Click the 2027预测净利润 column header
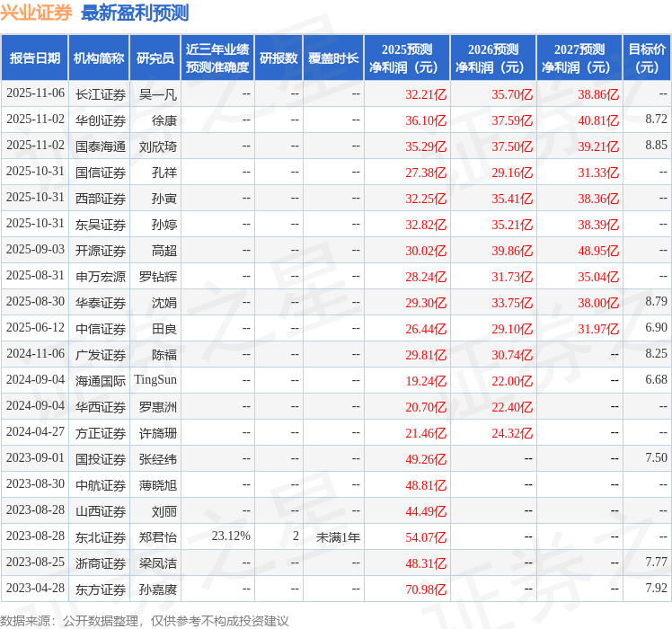This screenshot has height=629, width=672. (x=579, y=58)
